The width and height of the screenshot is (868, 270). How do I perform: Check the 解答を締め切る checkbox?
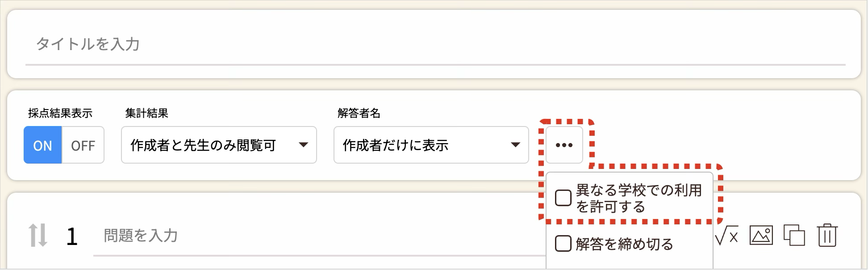coord(563,244)
